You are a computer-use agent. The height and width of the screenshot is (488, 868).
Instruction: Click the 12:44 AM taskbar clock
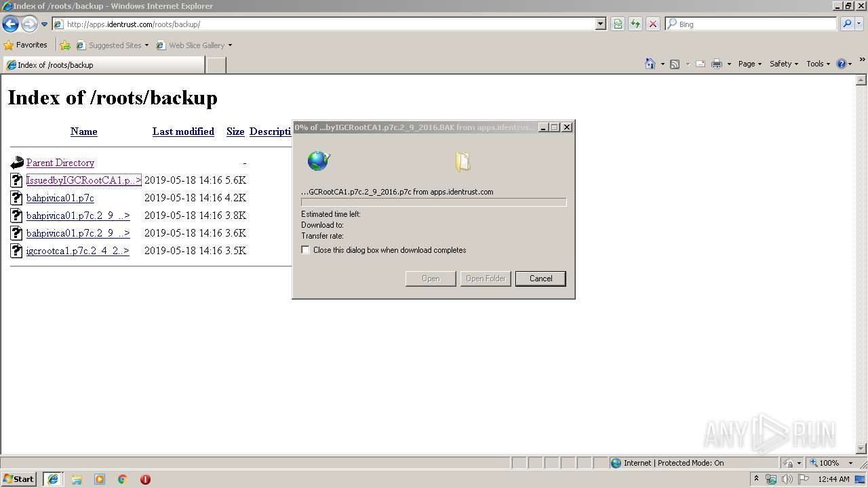click(833, 479)
